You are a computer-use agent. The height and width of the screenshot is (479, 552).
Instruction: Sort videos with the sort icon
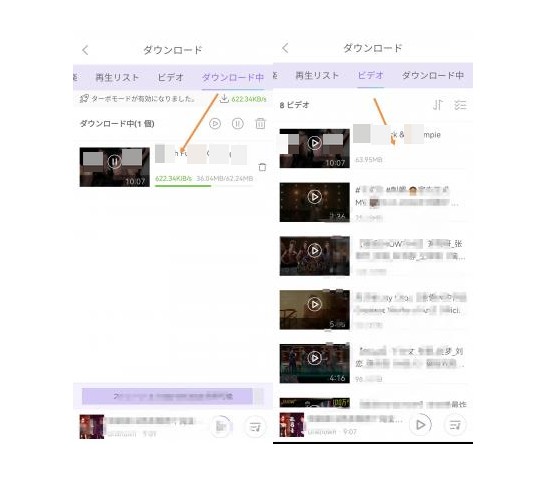click(438, 105)
